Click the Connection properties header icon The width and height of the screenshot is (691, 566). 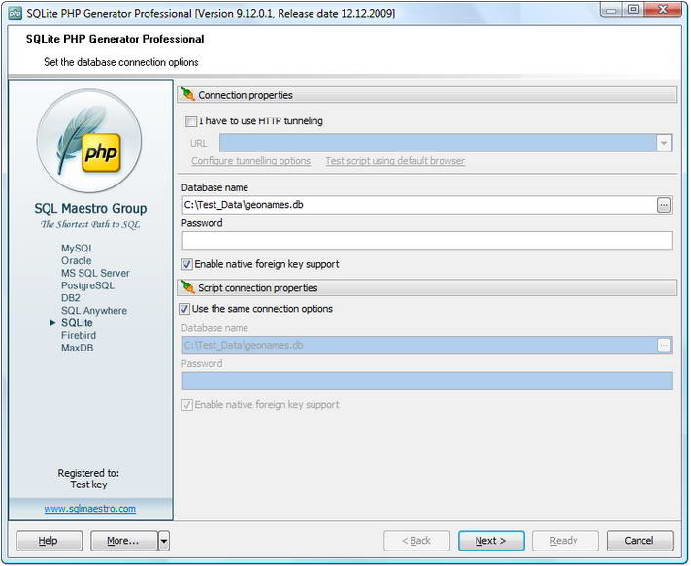click(188, 94)
